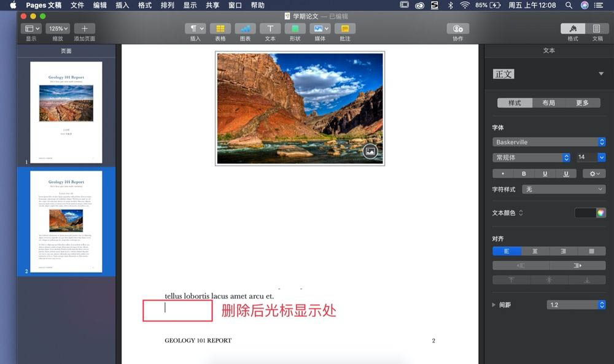614x364 pixels.
Task: Switch to the 布局 tab
Action: point(548,103)
